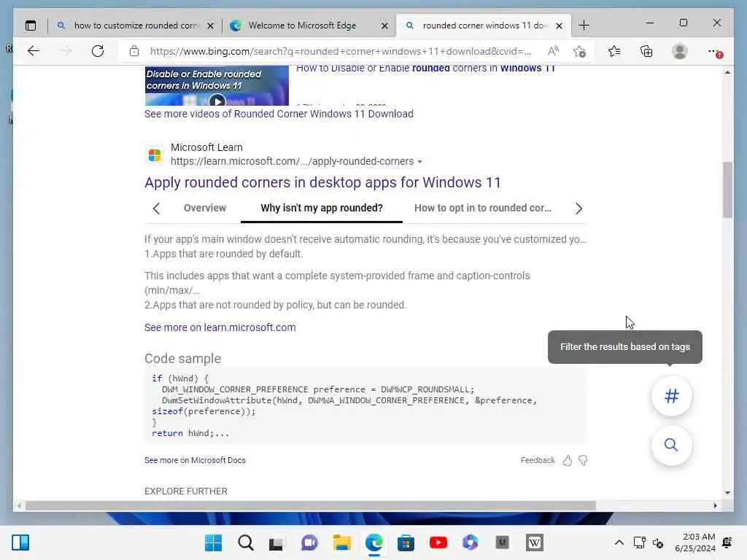The width and height of the screenshot is (747, 560).
Task: Click the scroll up arrow of vertical scrollbar
Action: point(727,72)
